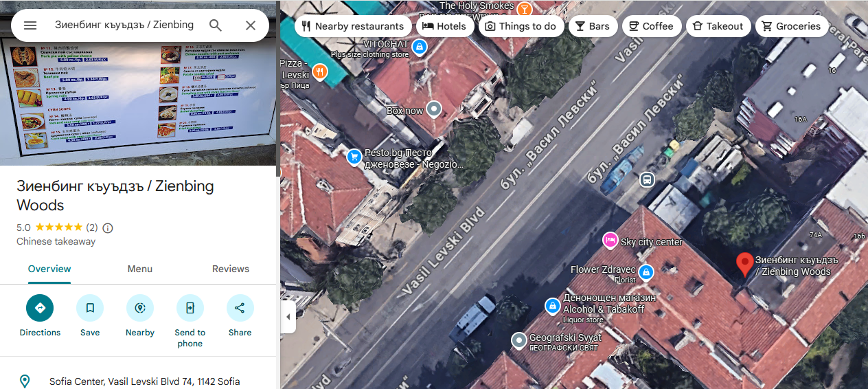Save the place with the bookmark icon
868x389 pixels.
click(x=90, y=308)
